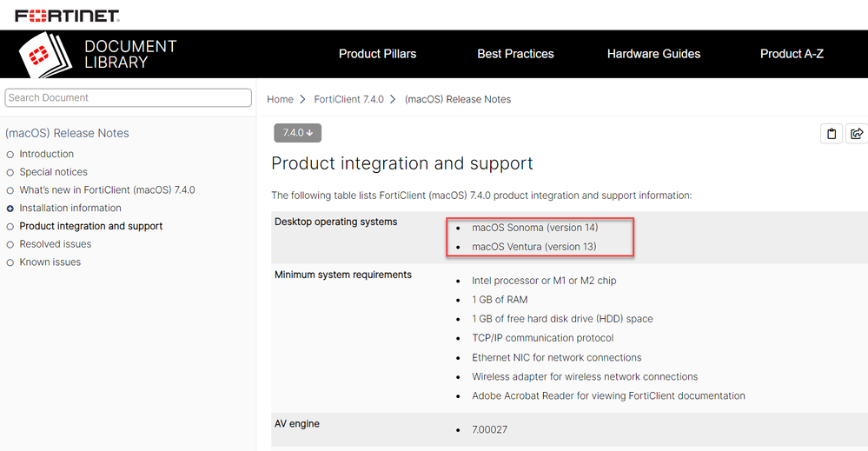The image size is (868, 451).
Task: Open the Product A-Z menu
Action: (792, 54)
